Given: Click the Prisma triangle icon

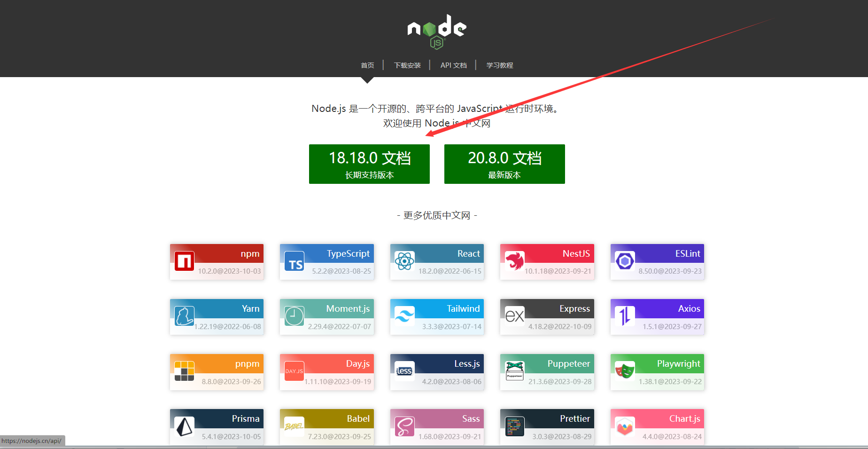Looking at the screenshot, I should coord(184,426).
